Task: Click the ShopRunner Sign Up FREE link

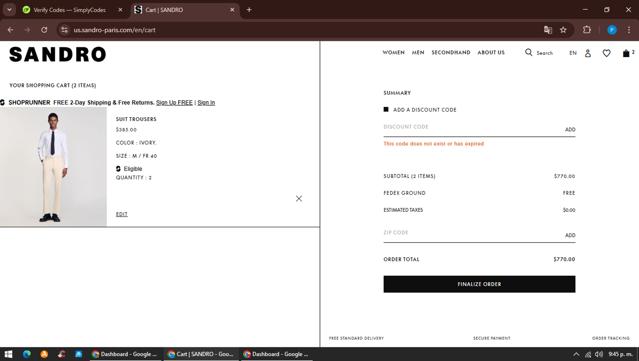Action: click(174, 103)
